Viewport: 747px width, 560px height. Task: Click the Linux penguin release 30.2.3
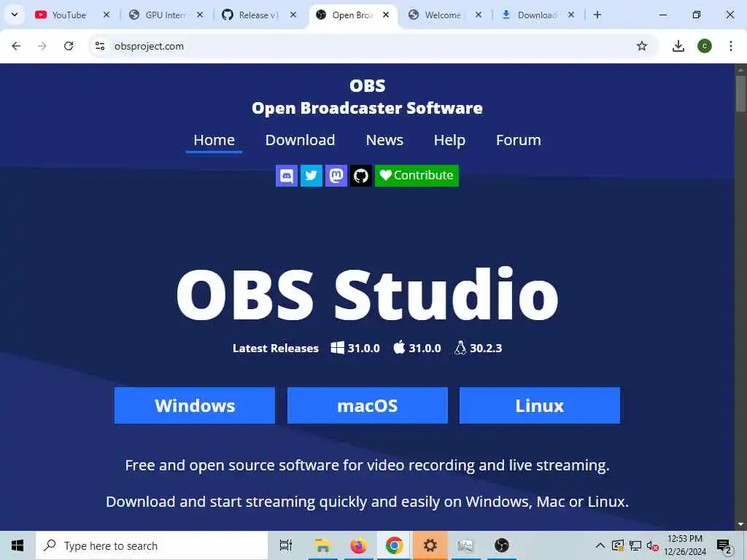coord(478,348)
